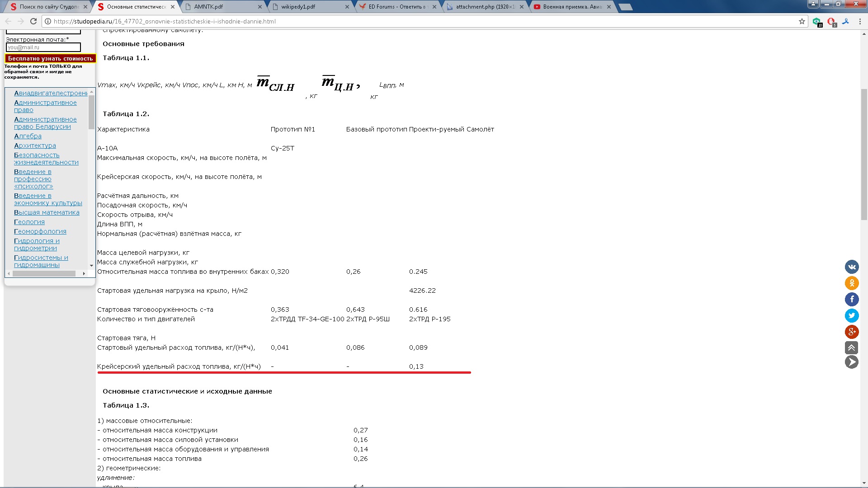Image resolution: width=868 pixels, height=488 pixels.
Task: Open the Chrome menu with three dots
Action: pos(860,21)
